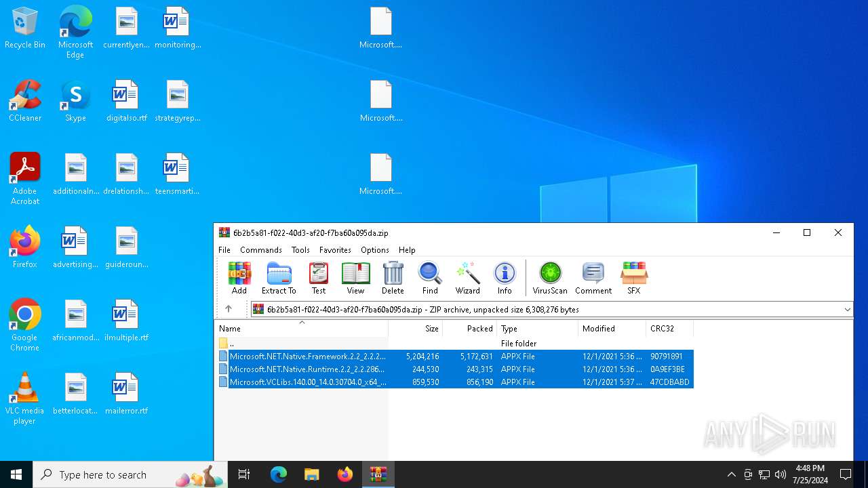The width and height of the screenshot is (868, 488).
Task: Select the strategyrep image desktop file
Action: tap(178, 102)
